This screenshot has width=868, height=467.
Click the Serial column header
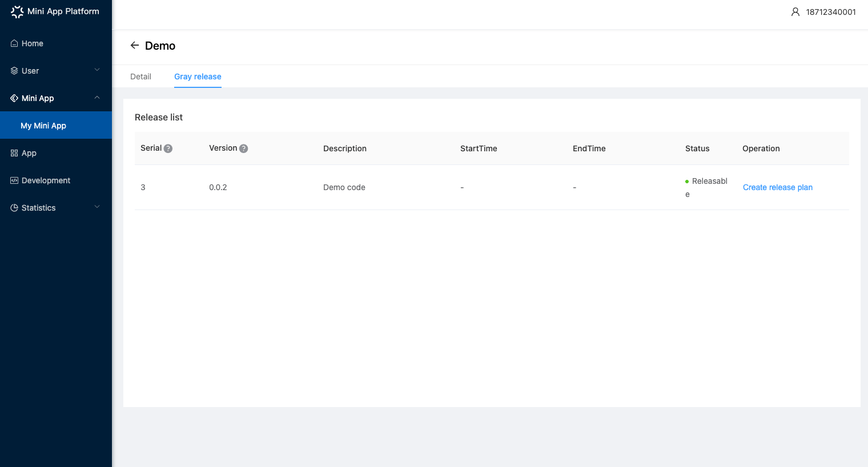151,148
